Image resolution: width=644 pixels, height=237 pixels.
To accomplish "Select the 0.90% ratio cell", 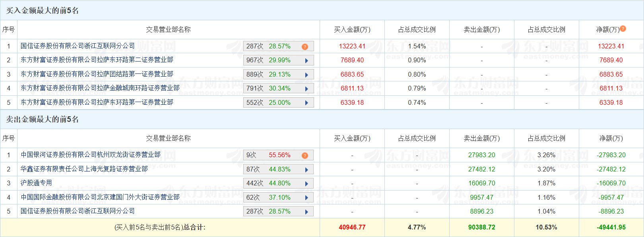I will tap(417, 60).
